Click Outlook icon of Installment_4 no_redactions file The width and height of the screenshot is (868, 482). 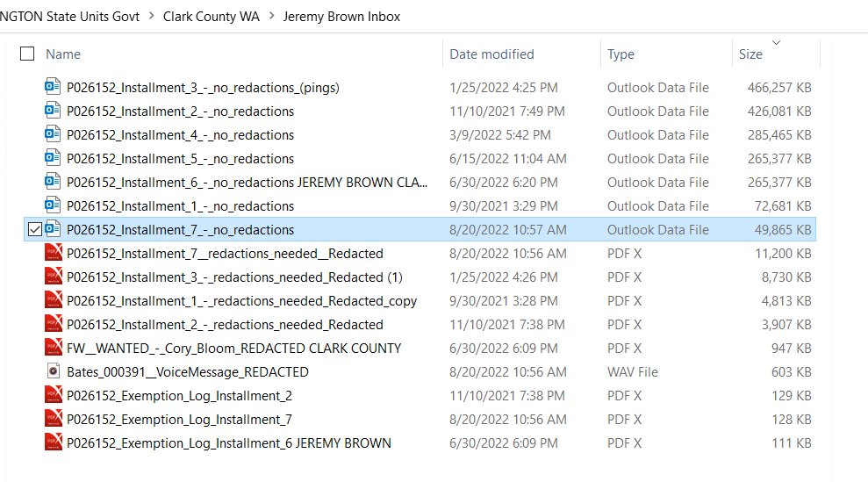54,134
